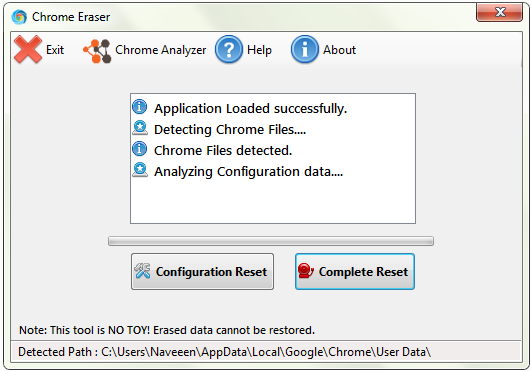Click info icon beside Application Loaded successfully
The width and height of the screenshot is (531, 371).
tap(140, 107)
